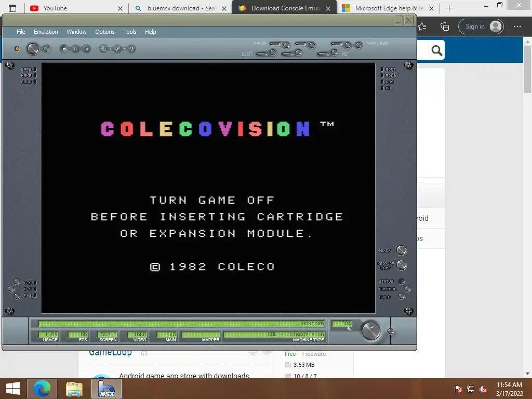Viewport: 532px width, 399px height.
Task: Click the wrench properties icon
Action: (x=117, y=49)
